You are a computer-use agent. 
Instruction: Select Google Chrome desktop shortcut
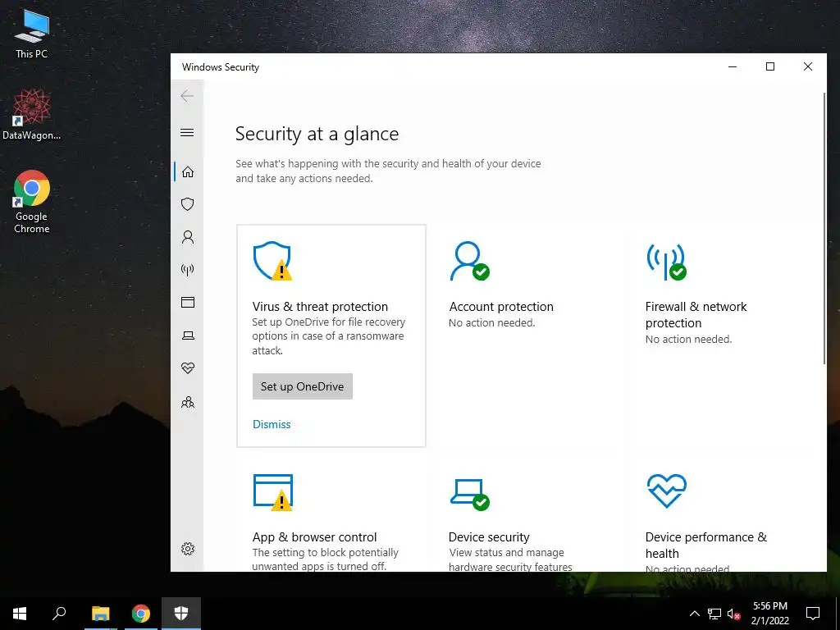pyautogui.click(x=32, y=202)
